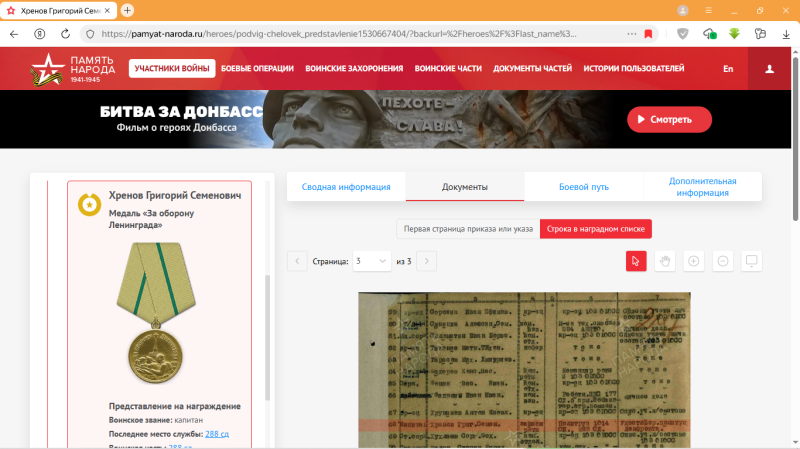Switch to Боевой путь tab
The height and width of the screenshot is (449, 800).
click(584, 187)
